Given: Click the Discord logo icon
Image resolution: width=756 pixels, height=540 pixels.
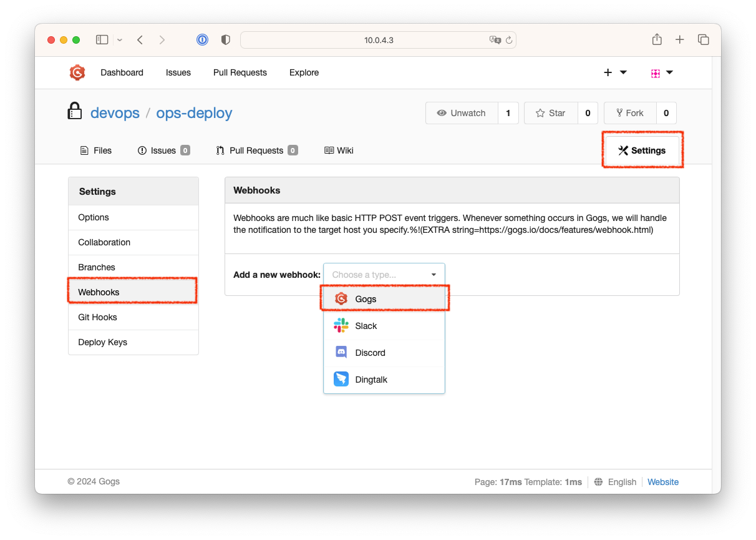Looking at the screenshot, I should click(341, 352).
